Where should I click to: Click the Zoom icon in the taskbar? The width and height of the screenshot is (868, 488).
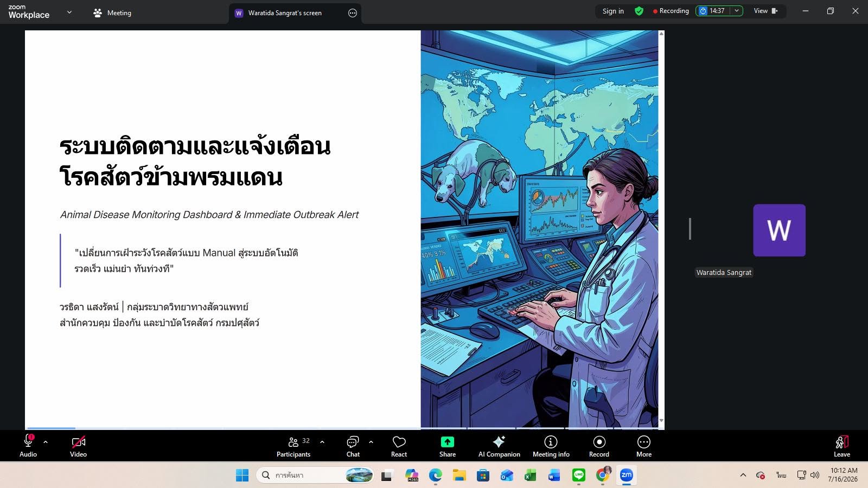(627, 476)
